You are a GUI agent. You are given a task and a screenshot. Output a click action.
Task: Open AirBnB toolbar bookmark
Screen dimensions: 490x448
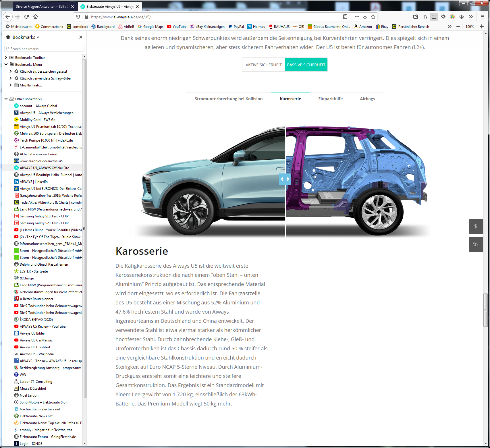pyautogui.click(x=126, y=26)
